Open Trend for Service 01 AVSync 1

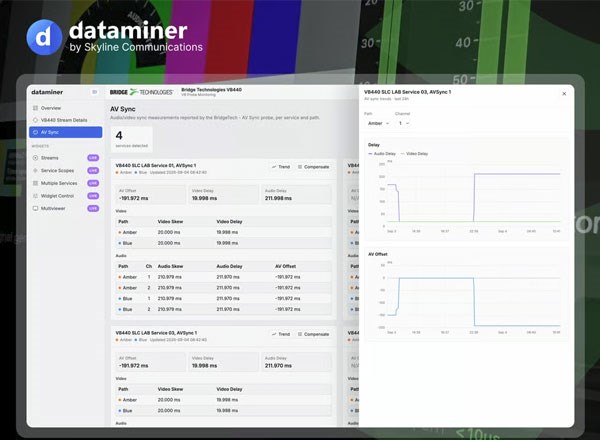[281, 167]
